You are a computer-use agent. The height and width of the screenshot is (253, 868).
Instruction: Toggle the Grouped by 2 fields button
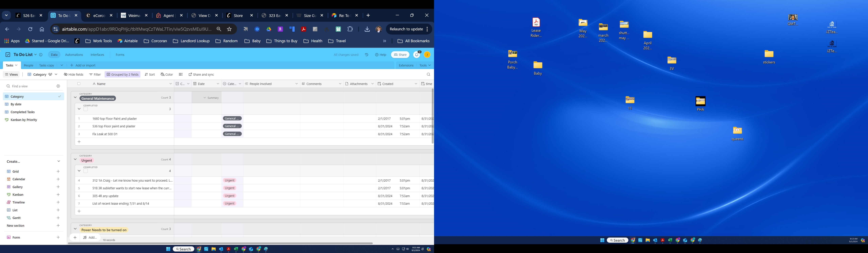123,74
